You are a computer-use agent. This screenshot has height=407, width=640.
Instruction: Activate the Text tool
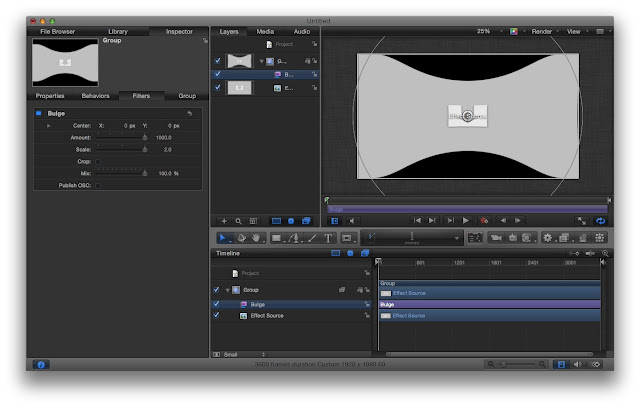pos(328,238)
